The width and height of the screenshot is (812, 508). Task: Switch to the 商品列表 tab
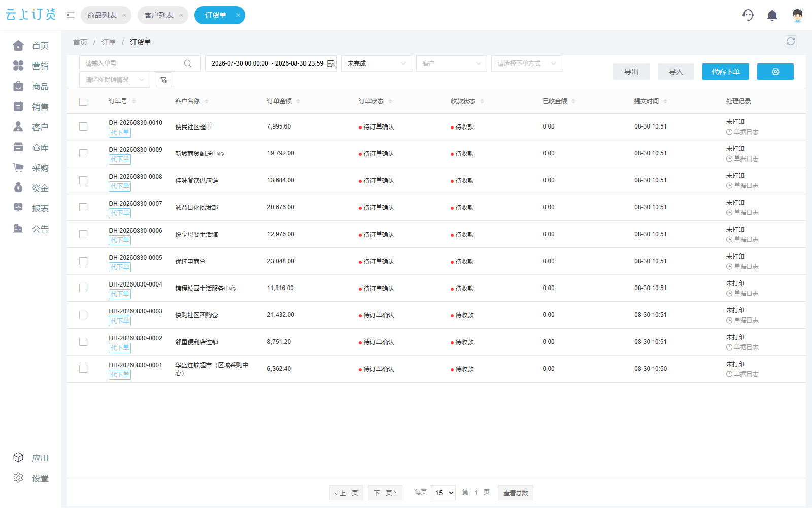click(106, 15)
